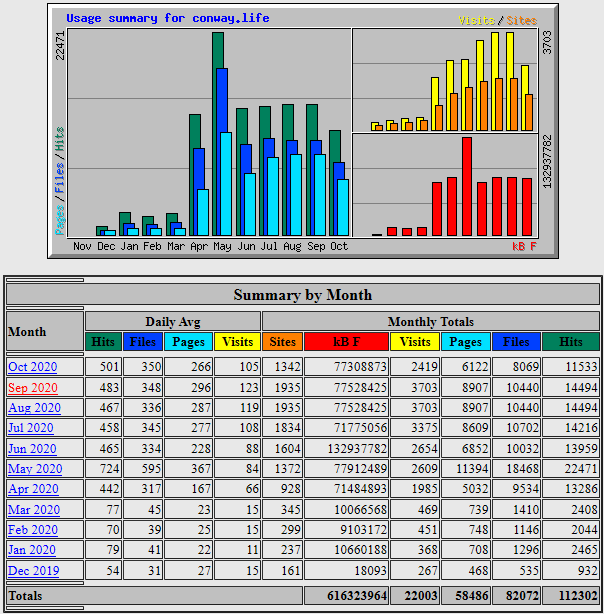Click the total pages value 58486
604x614 pixels.
pyautogui.click(x=472, y=596)
